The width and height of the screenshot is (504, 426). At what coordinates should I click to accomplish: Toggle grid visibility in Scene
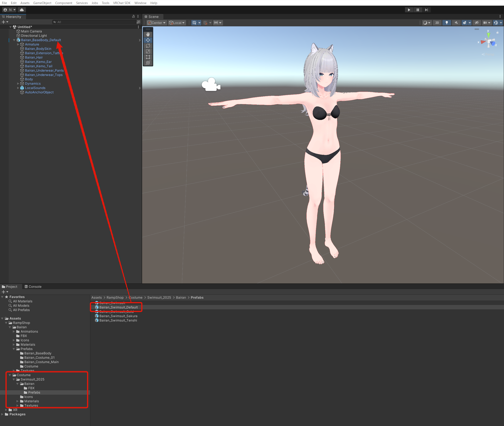coord(194,23)
